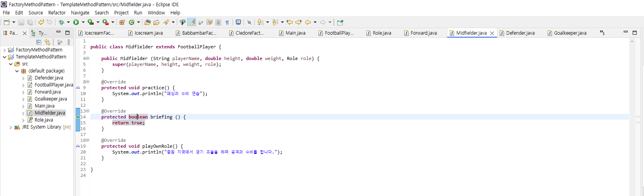
Task: Click the New Java Package icon
Action: coord(122,22)
